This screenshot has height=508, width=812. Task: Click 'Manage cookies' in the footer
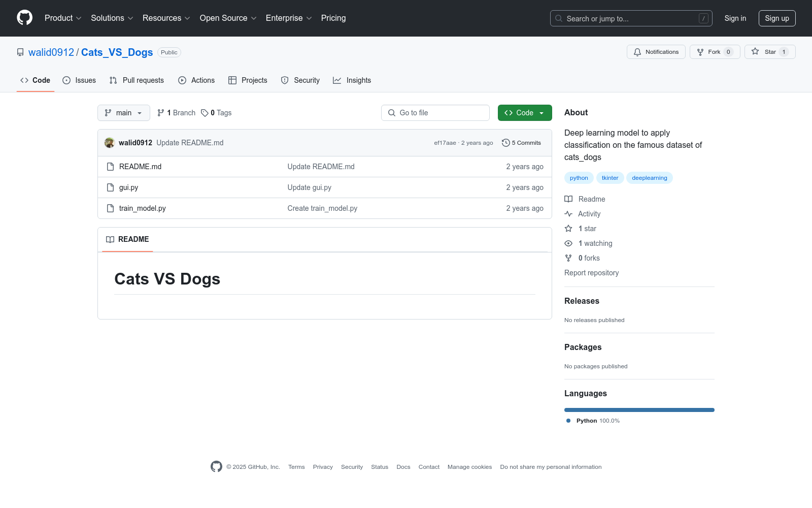470,467
